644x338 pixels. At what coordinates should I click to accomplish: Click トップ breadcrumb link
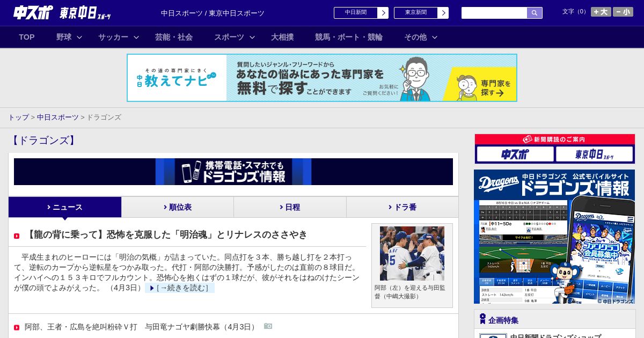pyautogui.click(x=18, y=117)
